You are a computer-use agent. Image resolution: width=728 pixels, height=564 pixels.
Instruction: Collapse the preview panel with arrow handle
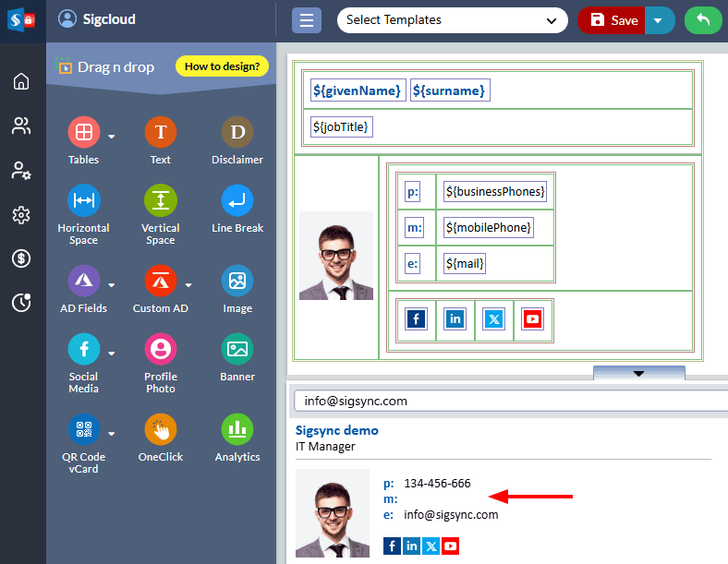coord(638,373)
